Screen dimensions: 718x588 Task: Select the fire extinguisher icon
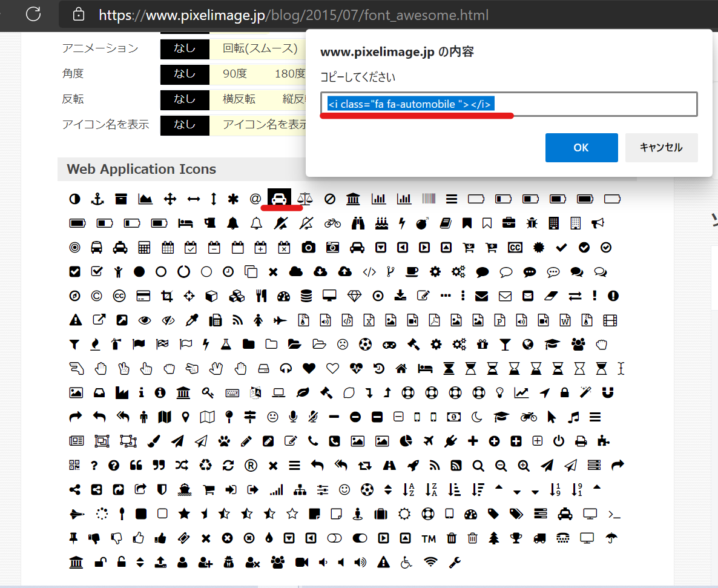pyautogui.click(x=116, y=345)
